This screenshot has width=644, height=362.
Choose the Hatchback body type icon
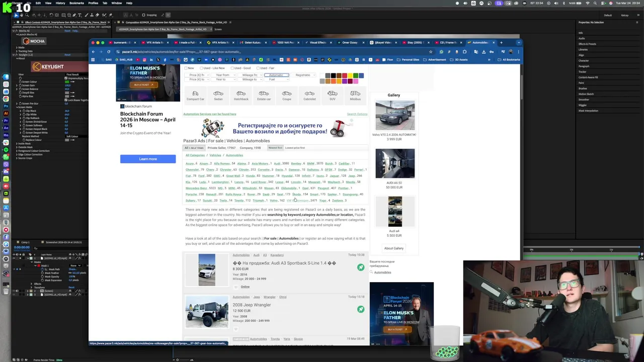click(241, 95)
